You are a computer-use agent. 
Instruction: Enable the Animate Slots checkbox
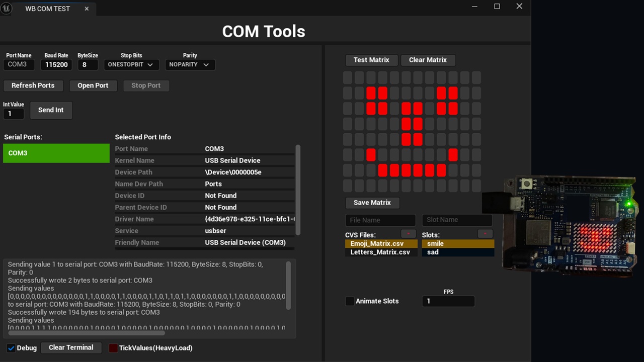350,301
